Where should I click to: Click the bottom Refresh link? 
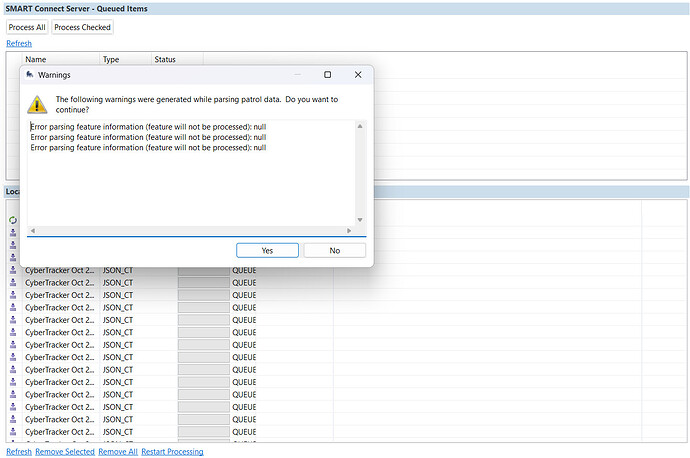(19, 452)
